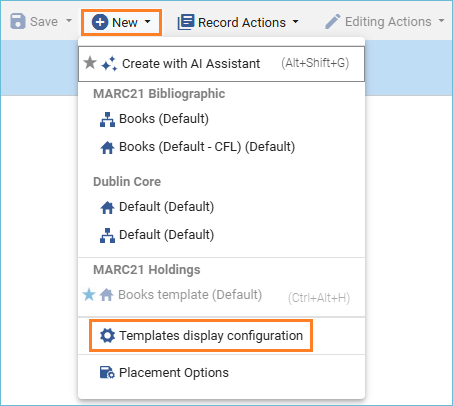The height and width of the screenshot is (406, 453).
Task: Select Dublin Core Default with network icon
Action: click(166, 235)
